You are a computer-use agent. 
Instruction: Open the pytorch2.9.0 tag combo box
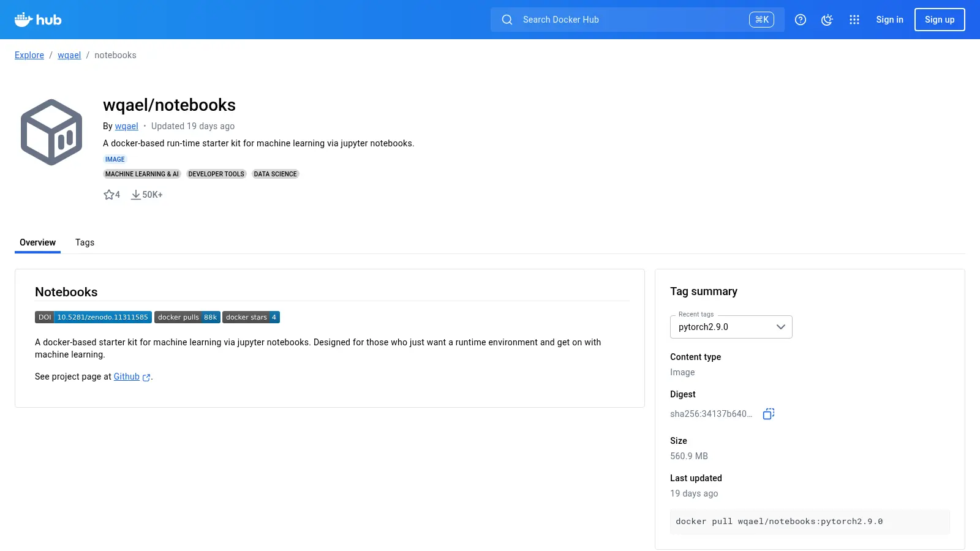pyautogui.click(x=731, y=327)
